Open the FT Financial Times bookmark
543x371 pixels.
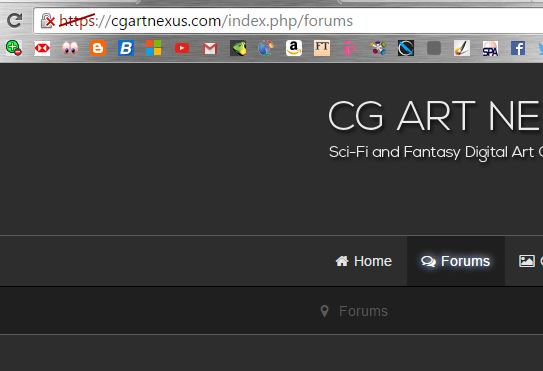click(322, 48)
